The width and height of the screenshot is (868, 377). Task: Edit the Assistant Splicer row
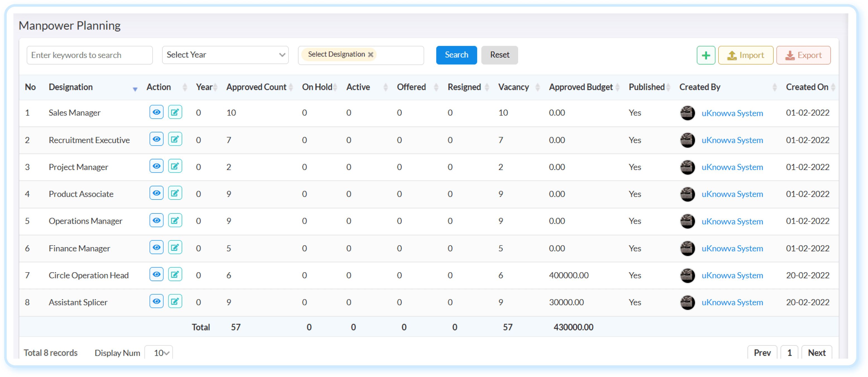click(175, 301)
